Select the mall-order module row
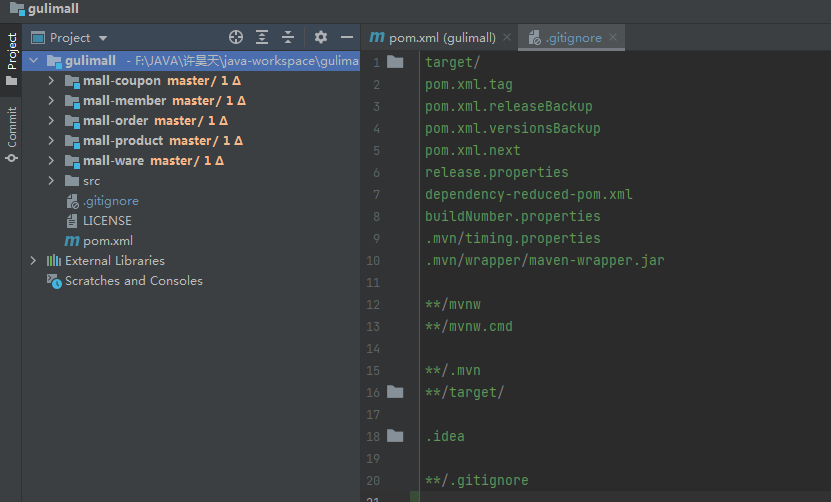 point(191,121)
